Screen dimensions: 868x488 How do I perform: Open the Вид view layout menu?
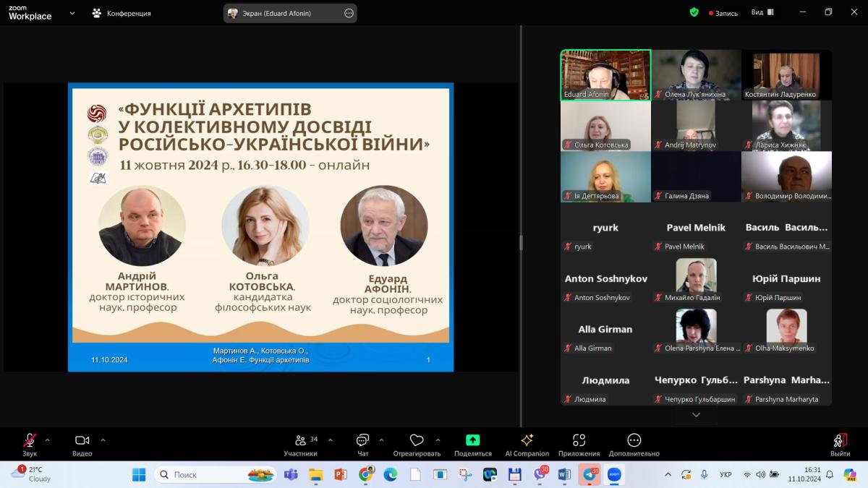click(762, 12)
